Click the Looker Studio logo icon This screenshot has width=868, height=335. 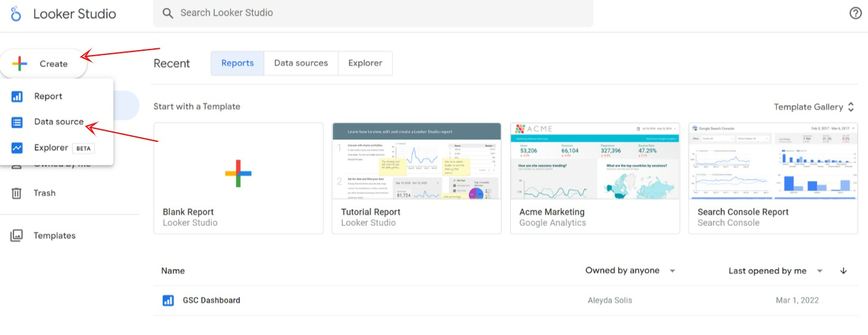point(16,13)
